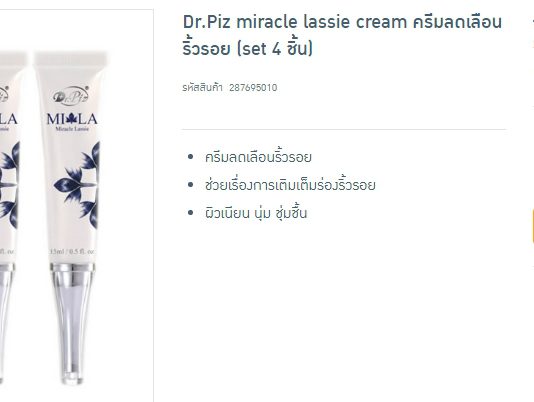This screenshot has height=402, width=534.
Task: Click the ครีมลดเลือนริ้วรอย feature line
Action: (x=258, y=157)
